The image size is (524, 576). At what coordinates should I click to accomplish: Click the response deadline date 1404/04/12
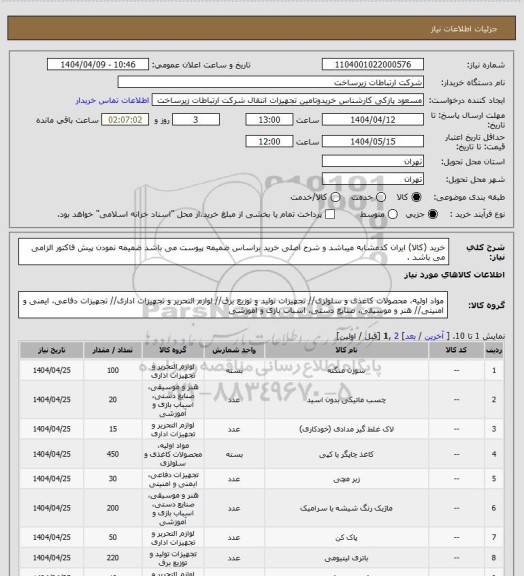pos(373,120)
